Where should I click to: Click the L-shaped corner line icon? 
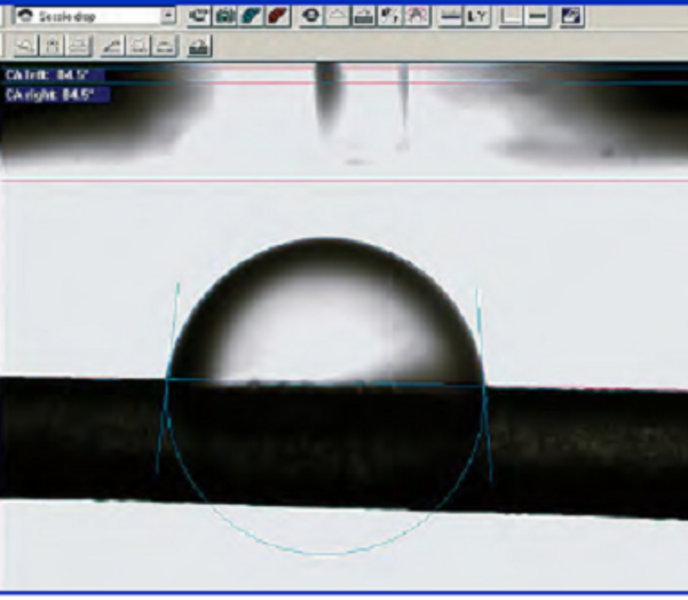coord(512,17)
